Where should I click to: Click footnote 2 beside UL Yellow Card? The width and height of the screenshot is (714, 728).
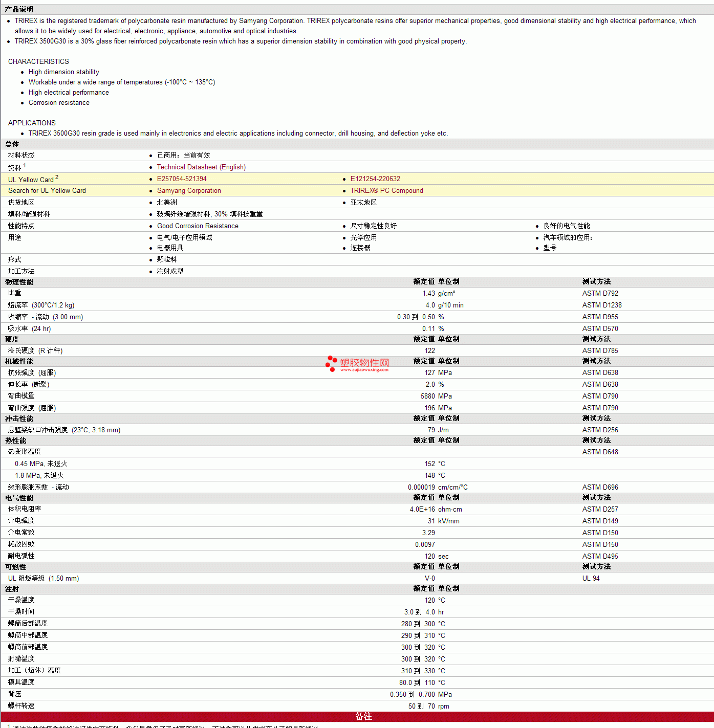pyautogui.click(x=57, y=178)
